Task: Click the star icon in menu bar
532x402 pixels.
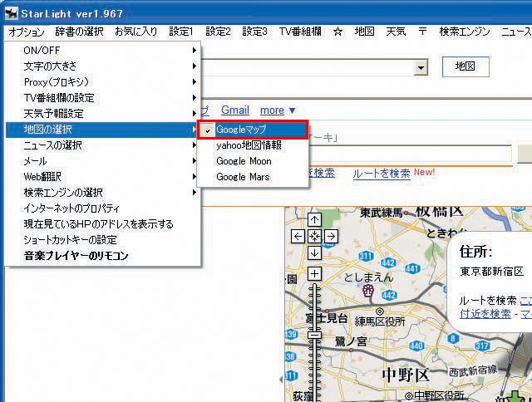Action: point(337,32)
